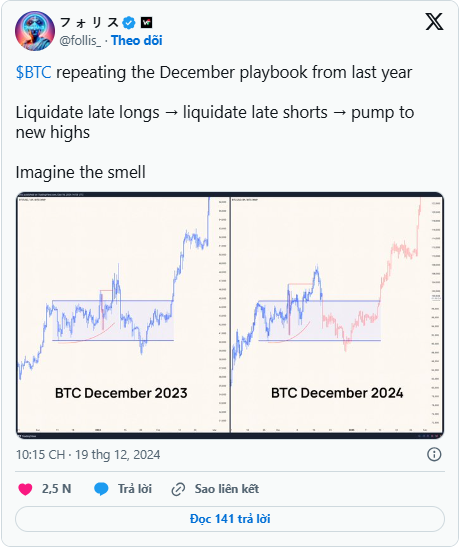Click the フォリス display name

coord(90,23)
